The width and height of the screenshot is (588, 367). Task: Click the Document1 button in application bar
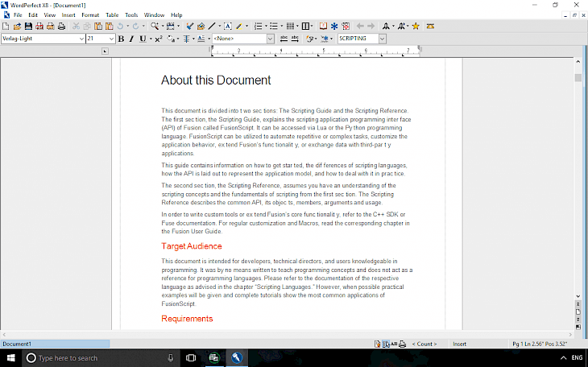point(55,344)
